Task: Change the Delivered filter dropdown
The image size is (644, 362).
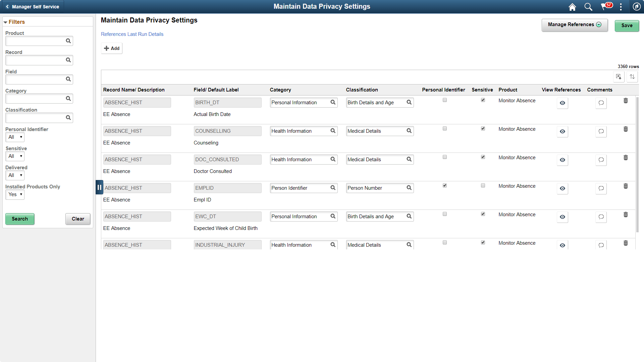Action: (15, 175)
